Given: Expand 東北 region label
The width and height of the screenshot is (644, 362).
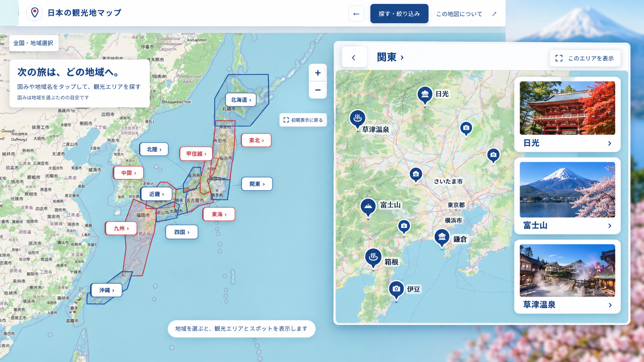Looking at the screenshot, I should [x=256, y=140].
